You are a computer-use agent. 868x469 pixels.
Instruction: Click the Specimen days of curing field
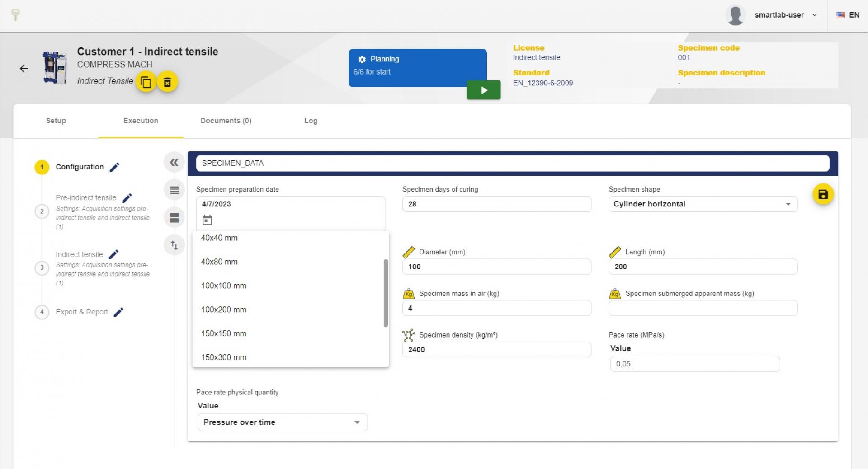(496, 204)
